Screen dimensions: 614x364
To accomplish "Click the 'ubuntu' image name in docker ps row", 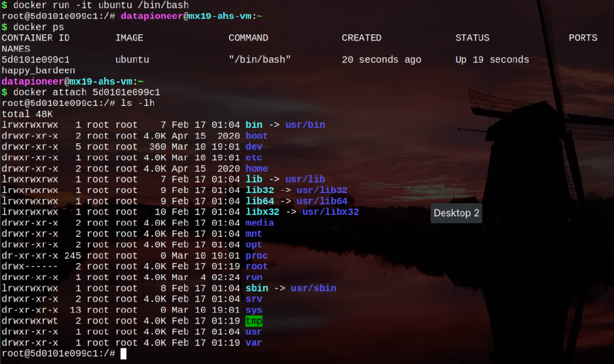I will point(132,59).
